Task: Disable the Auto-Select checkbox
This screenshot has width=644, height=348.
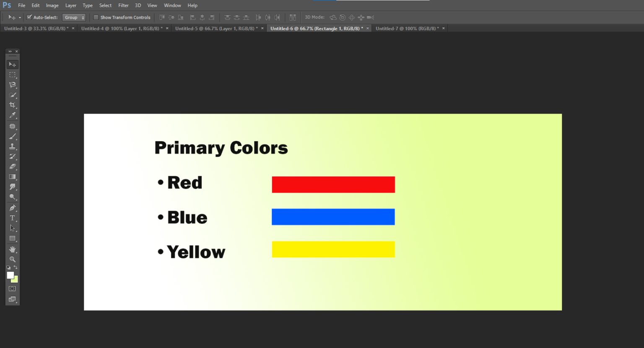Action: (29, 17)
